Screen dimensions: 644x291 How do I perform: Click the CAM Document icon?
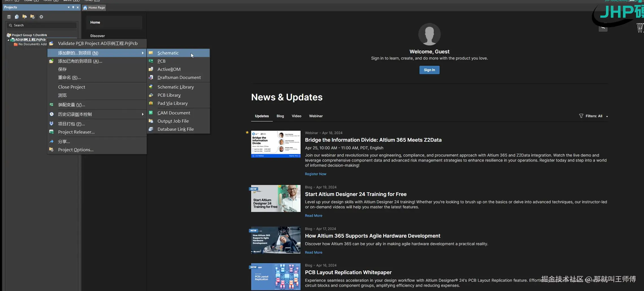pos(151,113)
